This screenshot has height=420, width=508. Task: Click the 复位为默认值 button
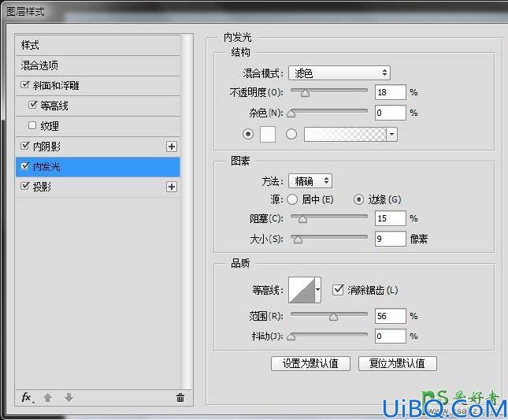[x=398, y=363]
